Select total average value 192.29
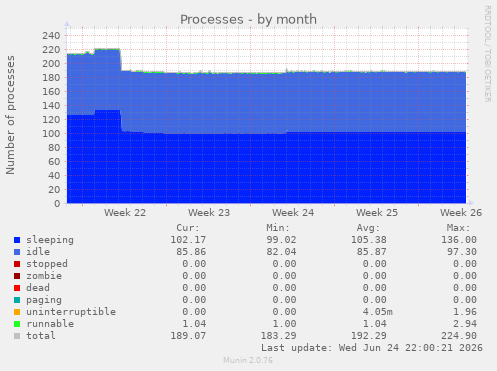 click(x=369, y=336)
